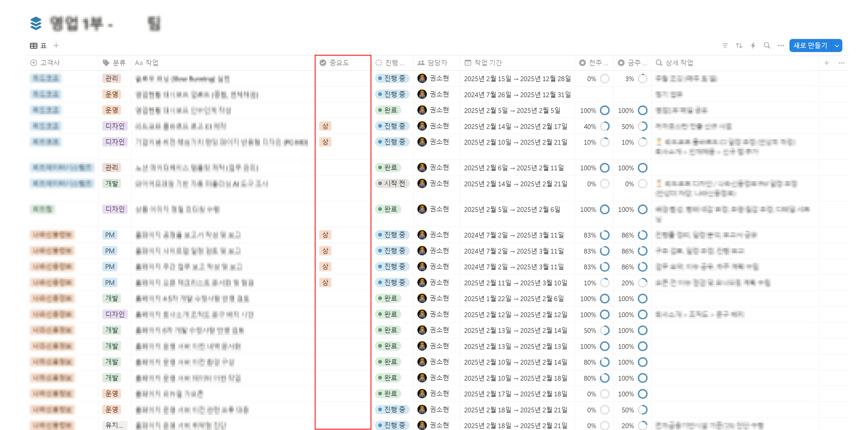
Task: Click the stacked layers page icon
Action: coord(36,23)
